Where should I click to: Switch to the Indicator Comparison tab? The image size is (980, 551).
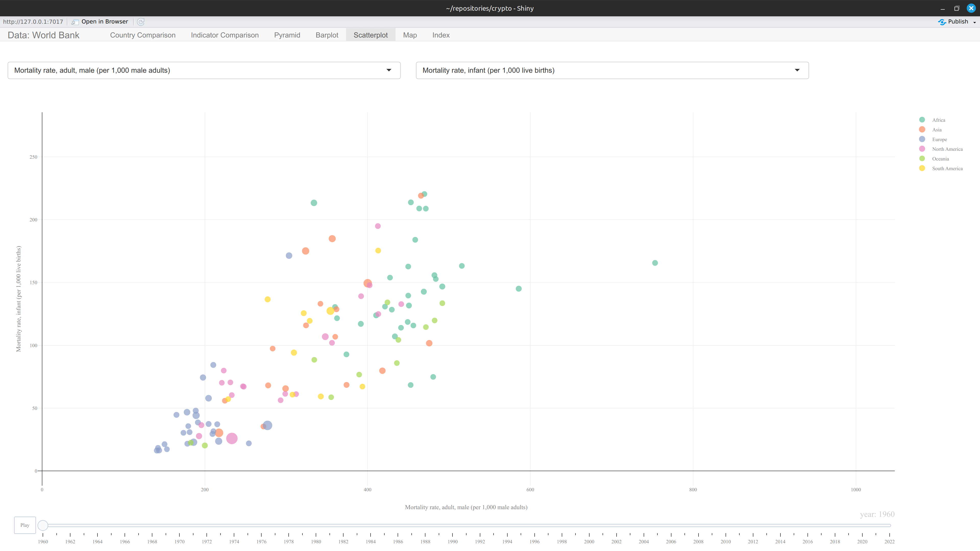[225, 35]
